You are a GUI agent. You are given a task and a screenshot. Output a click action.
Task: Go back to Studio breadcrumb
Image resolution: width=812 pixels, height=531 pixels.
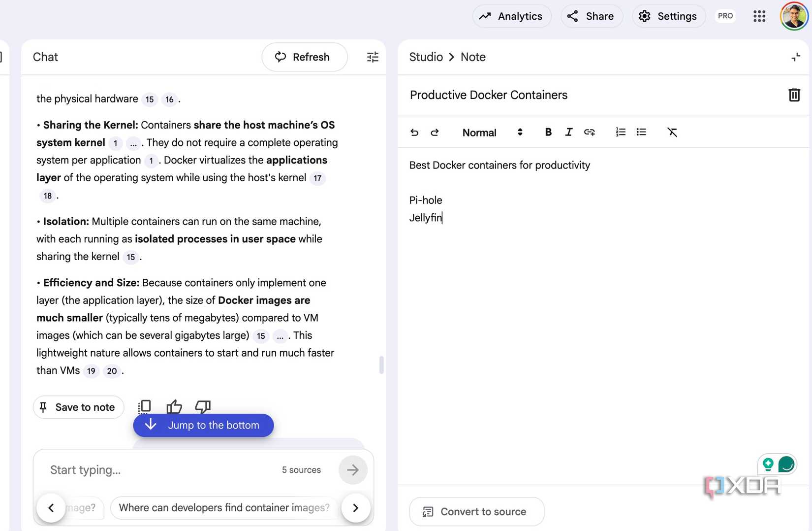click(x=426, y=57)
